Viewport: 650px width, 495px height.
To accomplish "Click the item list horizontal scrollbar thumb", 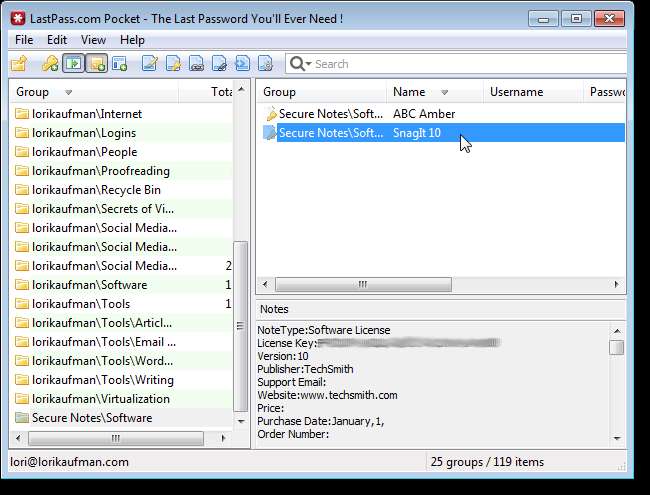I will [363, 284].
